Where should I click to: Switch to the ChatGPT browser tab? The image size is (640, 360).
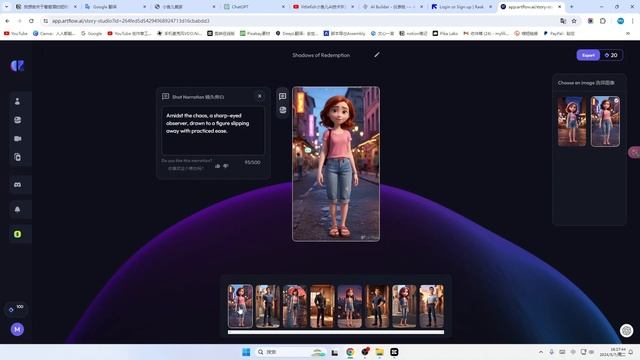click(x=255, y=7)
